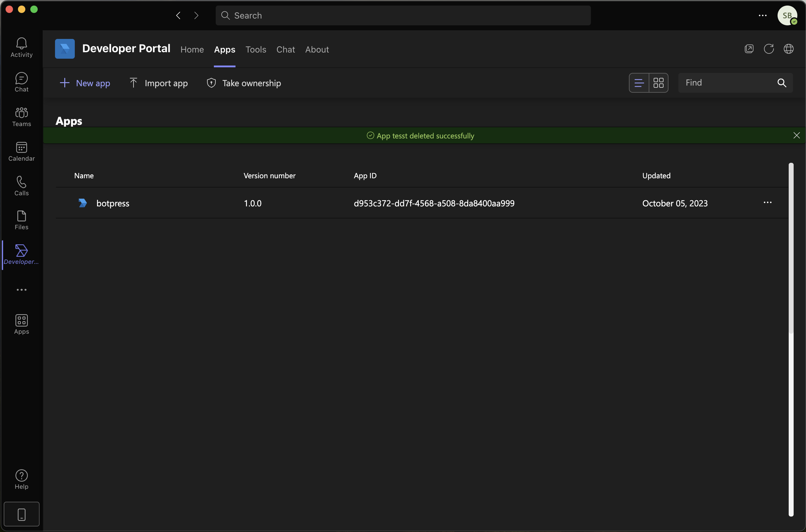Image resolution: width=806 pixels, height=532 pixels.
Task: Open botpress app options menu
Action: pos(767,202)
